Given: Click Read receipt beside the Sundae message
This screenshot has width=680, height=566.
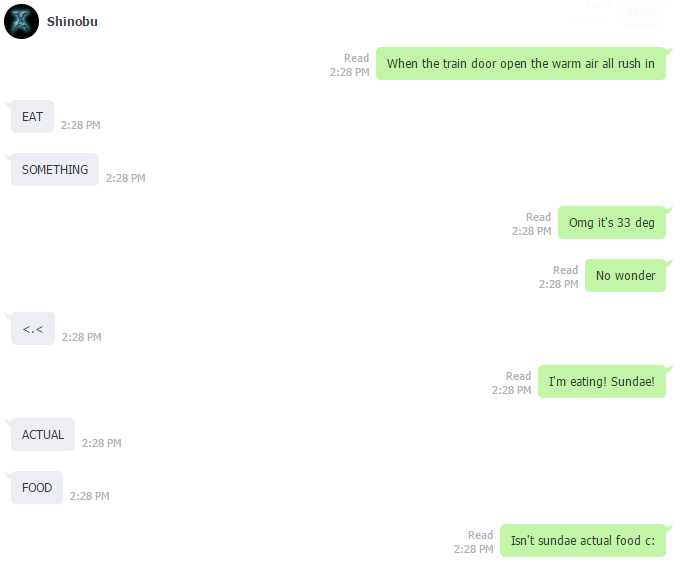Looking at the screenshot, I should pos(519,376).
